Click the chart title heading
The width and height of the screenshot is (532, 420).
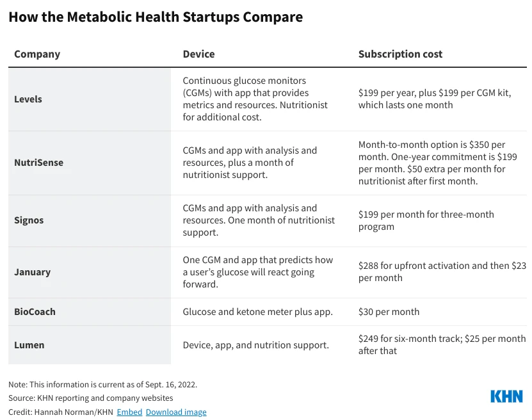coord(156,17)
